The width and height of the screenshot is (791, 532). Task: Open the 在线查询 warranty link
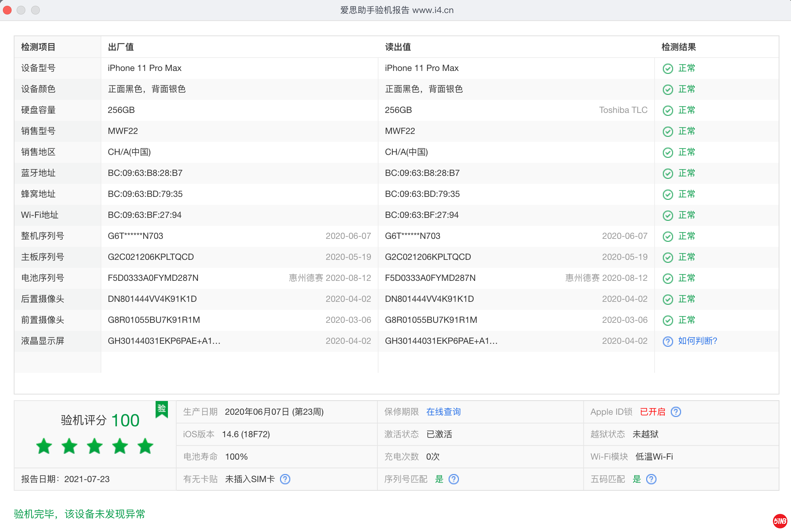tap(443, 412)
